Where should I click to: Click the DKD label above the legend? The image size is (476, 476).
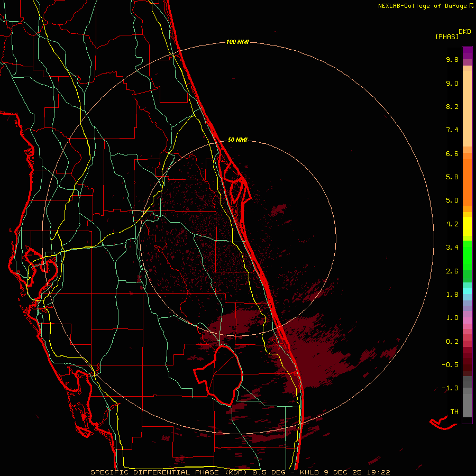coord(465,32)
